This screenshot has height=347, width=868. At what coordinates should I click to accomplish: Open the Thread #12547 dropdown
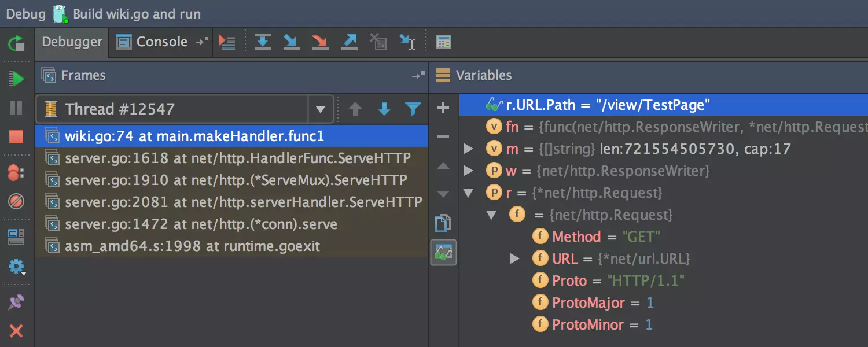tap(320, 109)
